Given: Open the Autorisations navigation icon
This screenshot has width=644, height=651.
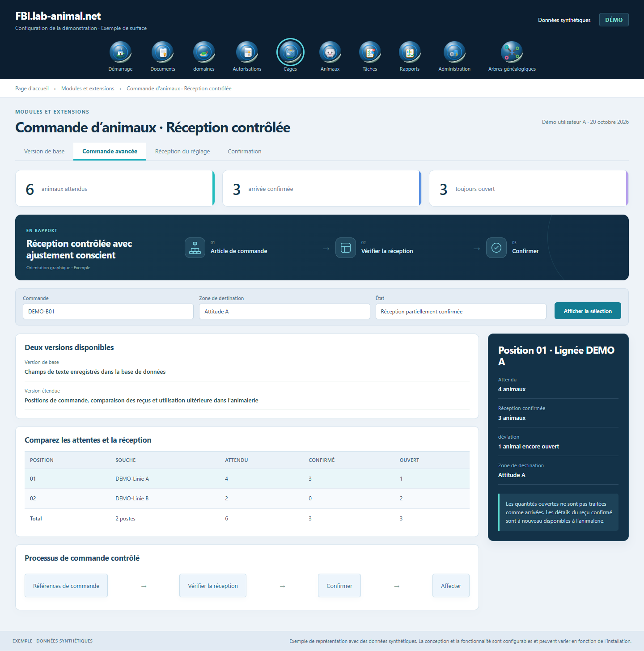Looking at the screenshot, I should tap(247, 52).
